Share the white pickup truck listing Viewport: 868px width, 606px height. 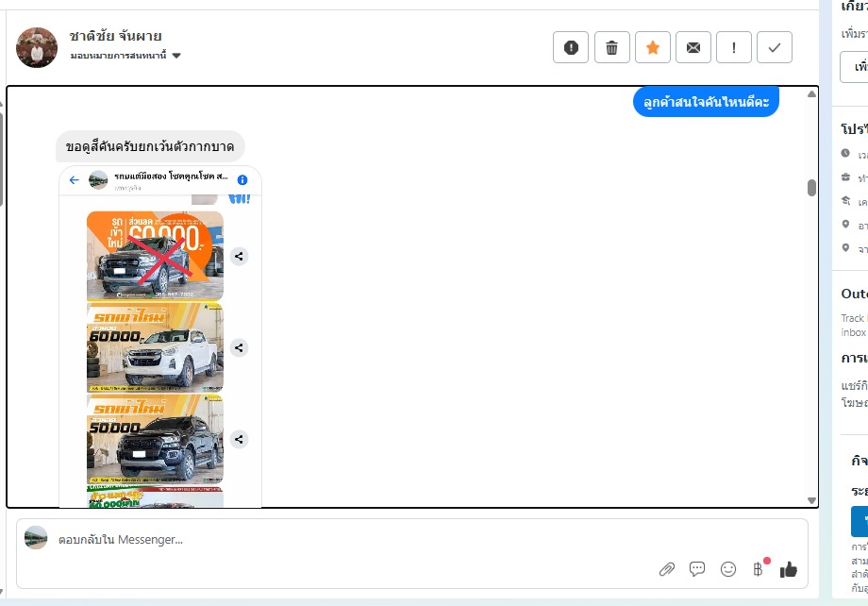pyautogui.click(x=240, y=348)
